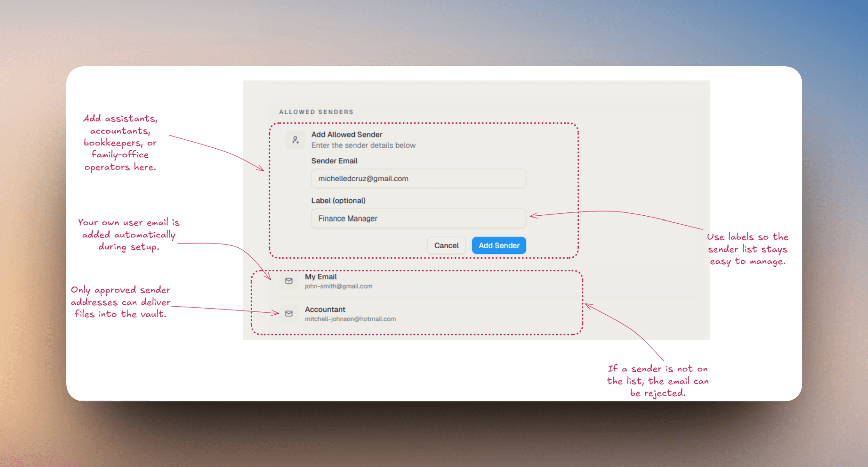Click the john-smith@gmail.com address text

pyautogui.click(x=338, y=286)
